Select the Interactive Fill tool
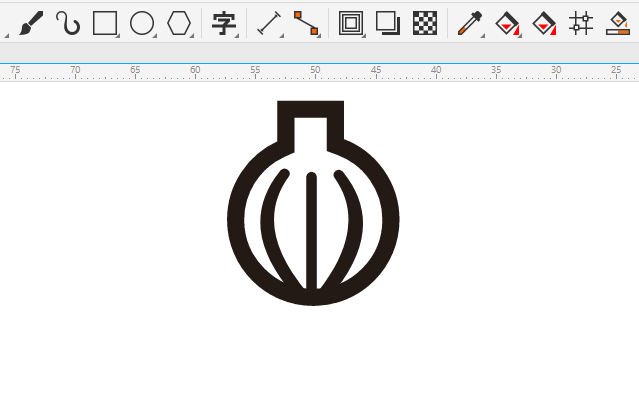 507,23
